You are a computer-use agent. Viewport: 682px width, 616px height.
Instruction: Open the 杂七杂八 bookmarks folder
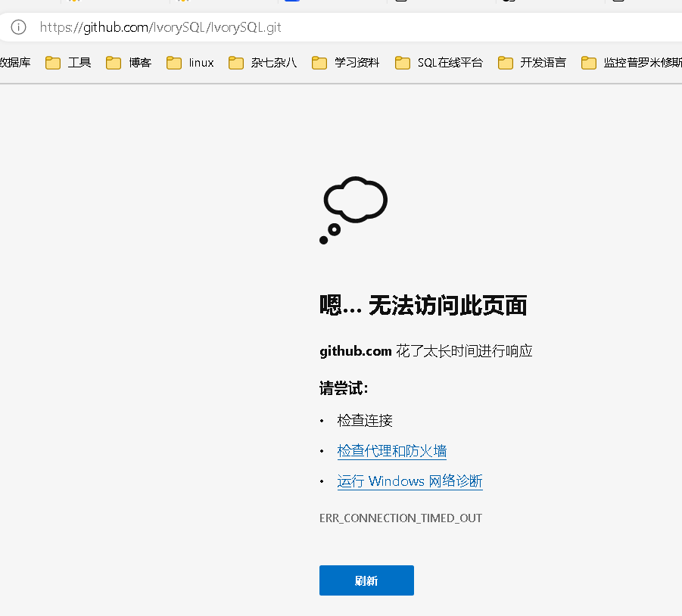point(263,63)
